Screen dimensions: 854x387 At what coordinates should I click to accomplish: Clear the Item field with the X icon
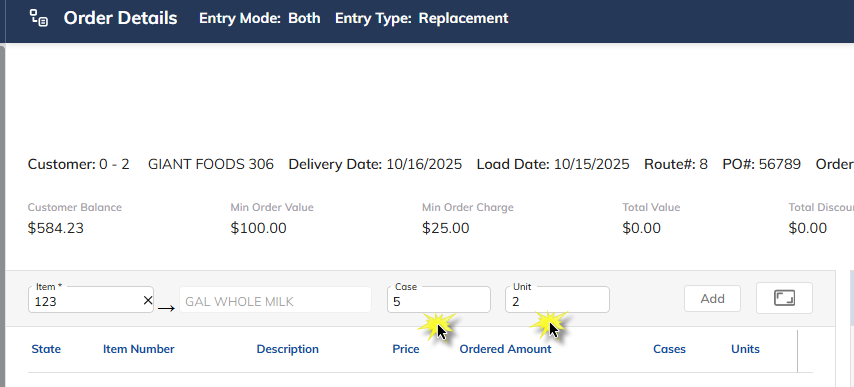pyautogui.click(x=148, y=300)
